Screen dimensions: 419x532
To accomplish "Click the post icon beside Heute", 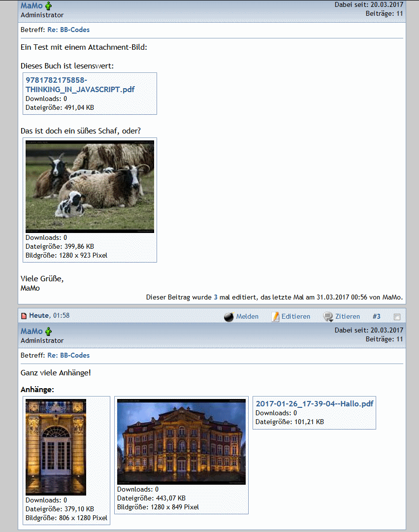I will [x=23, y=316].
